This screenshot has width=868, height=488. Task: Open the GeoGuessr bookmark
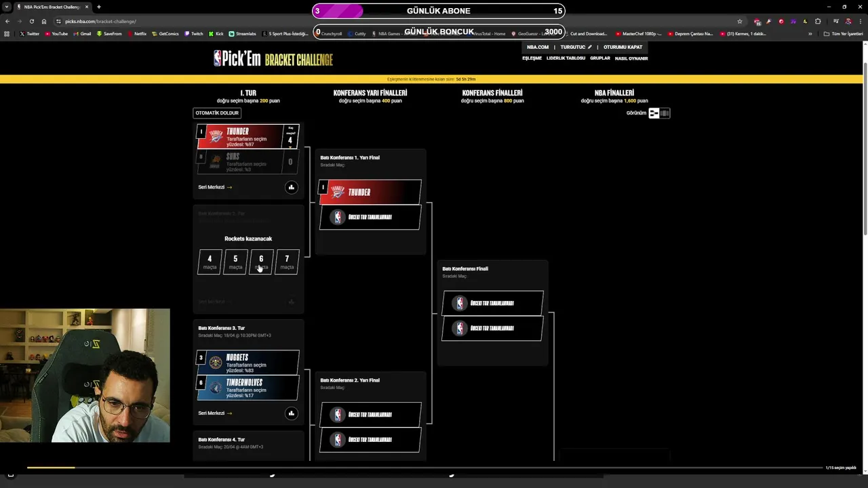532,33
